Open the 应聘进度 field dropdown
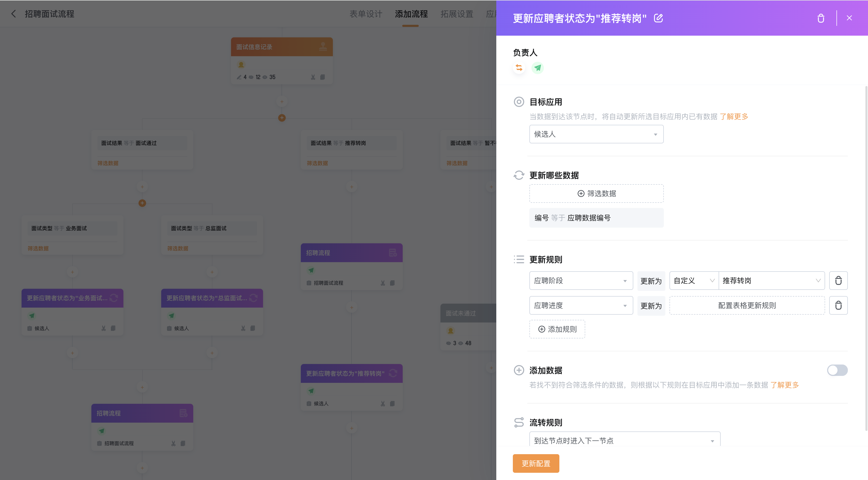868x480 pixels. click(581, 306)
